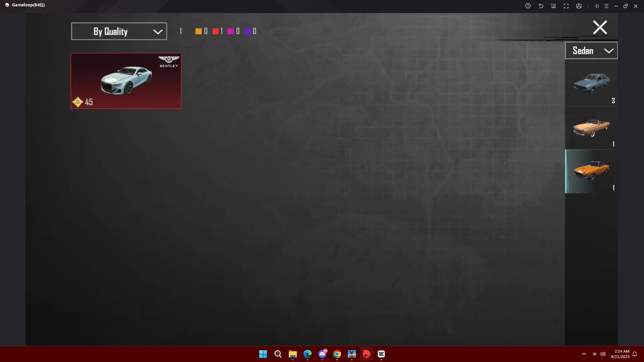Open the keyboard mapping icon
This screenshot has width=644, height=362.
(x=553, y=6)
